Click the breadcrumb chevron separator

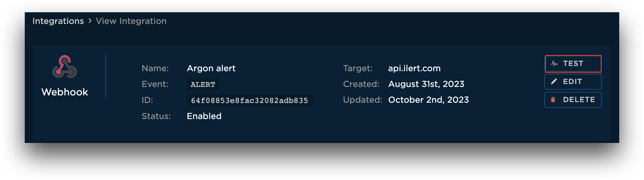pyautogui.click(x=90, y=21)
